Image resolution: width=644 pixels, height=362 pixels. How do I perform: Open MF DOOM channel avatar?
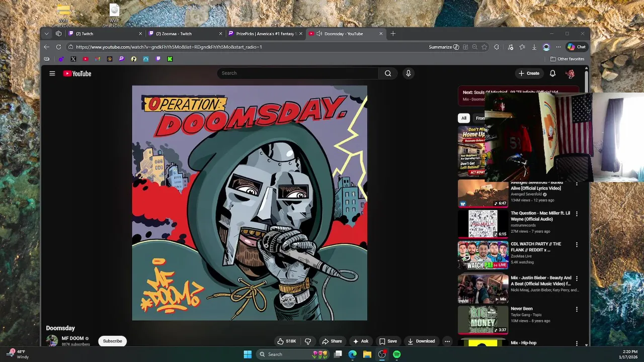[x=52, y=341]
